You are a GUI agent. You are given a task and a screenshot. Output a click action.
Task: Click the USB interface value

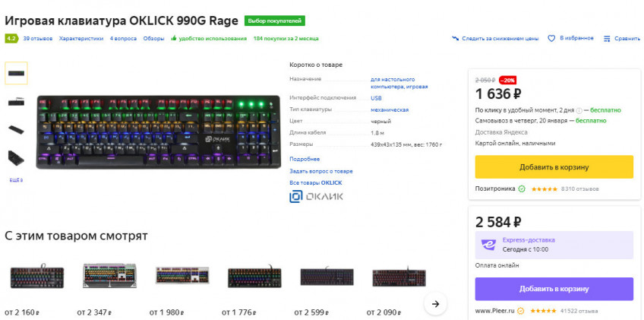pos(376,98)
